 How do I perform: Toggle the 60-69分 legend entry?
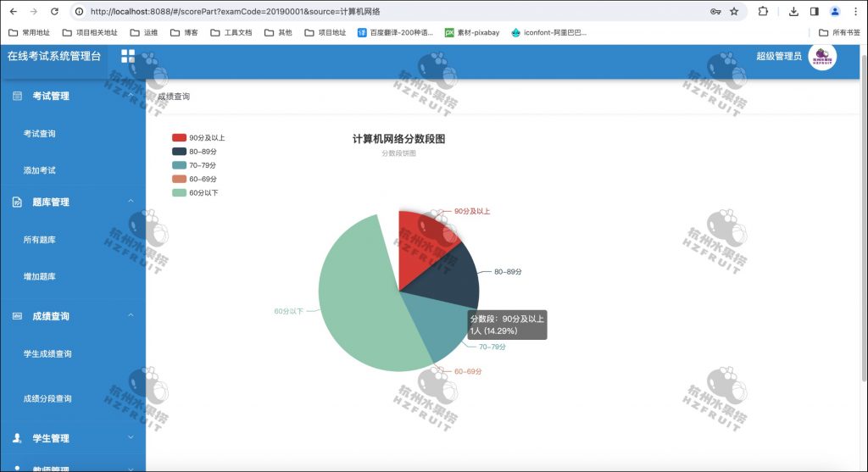click(194, 180)
